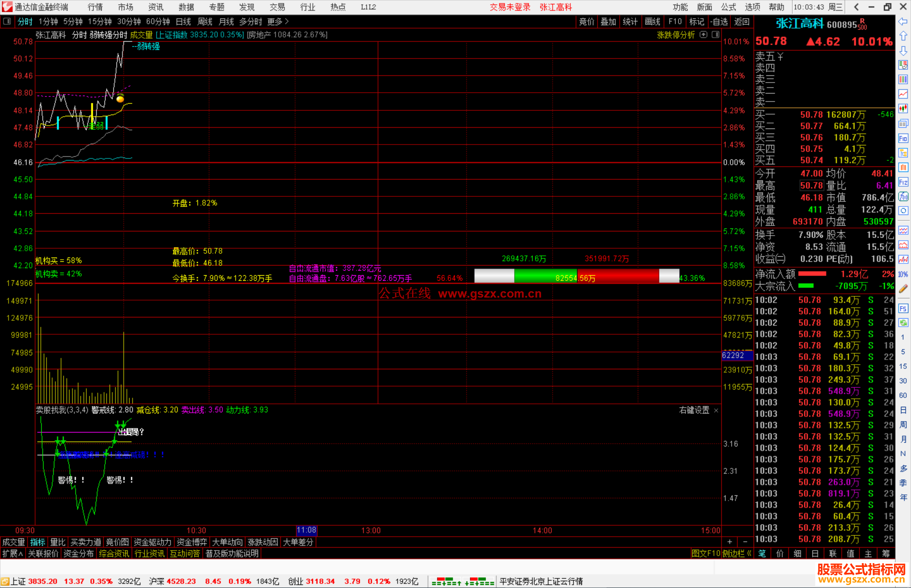The image size is (911, 588).
Task: Click the 11:08 time marker on axis
Action: (307, 530)
